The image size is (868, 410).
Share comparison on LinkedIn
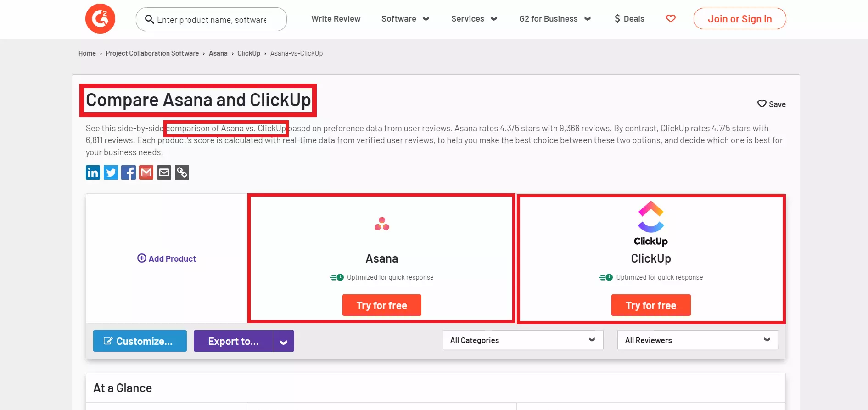(93, 173)
